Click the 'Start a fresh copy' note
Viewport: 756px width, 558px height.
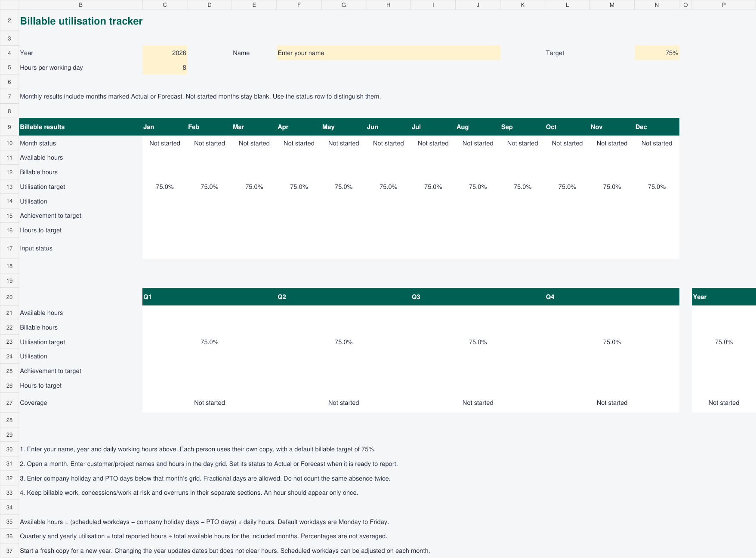pos(225,551)
